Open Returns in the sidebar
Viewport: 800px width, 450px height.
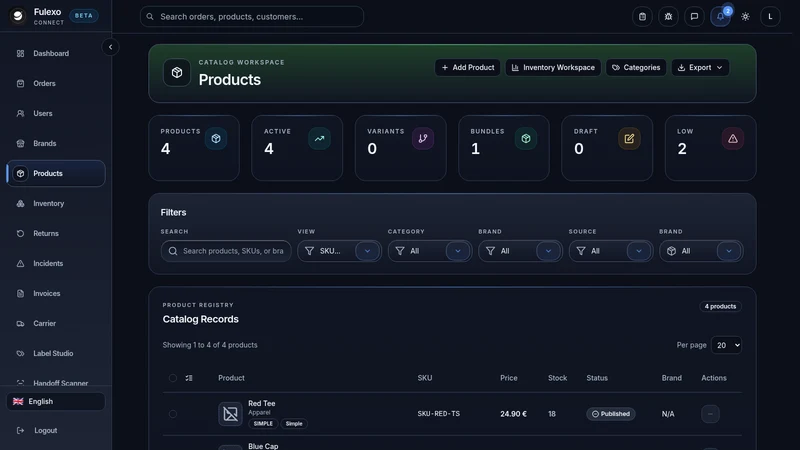point(56,233)
